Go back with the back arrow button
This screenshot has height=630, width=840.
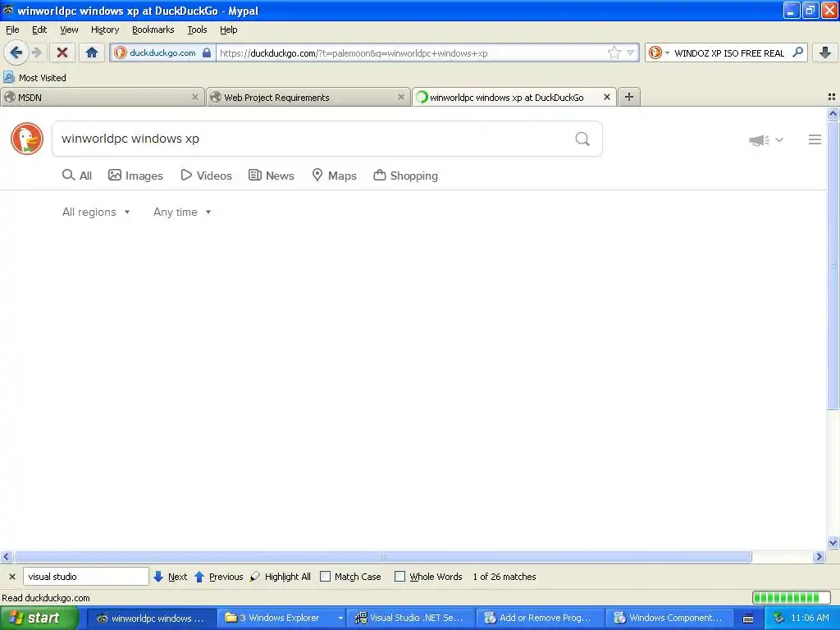(16, 52)
